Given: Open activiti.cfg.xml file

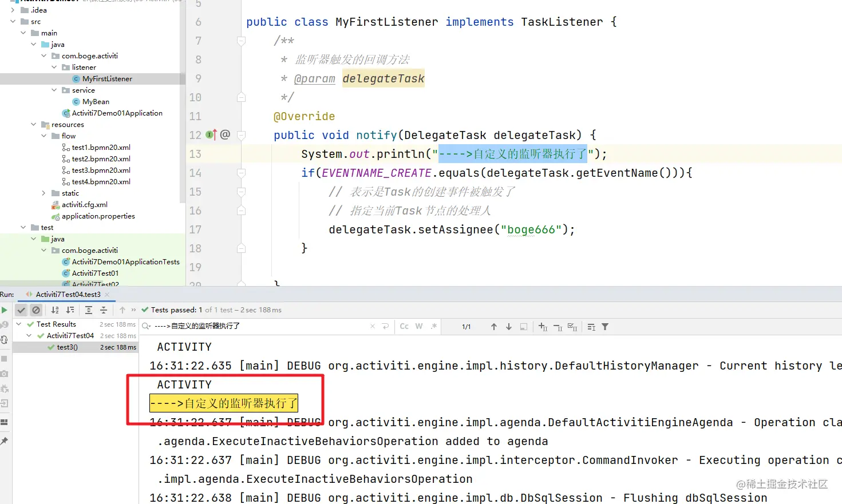Looking at the screenshot, I should click(x=84, y=205).
